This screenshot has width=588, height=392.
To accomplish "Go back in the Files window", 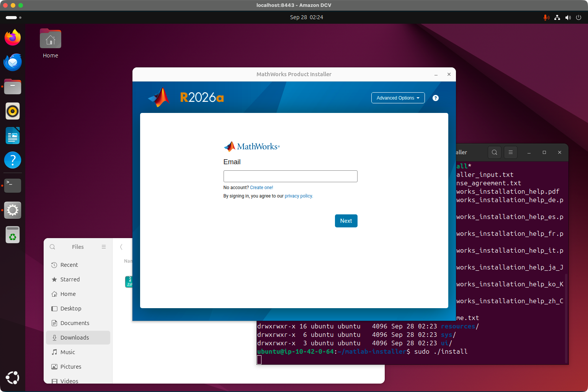I will pos(121,247).
